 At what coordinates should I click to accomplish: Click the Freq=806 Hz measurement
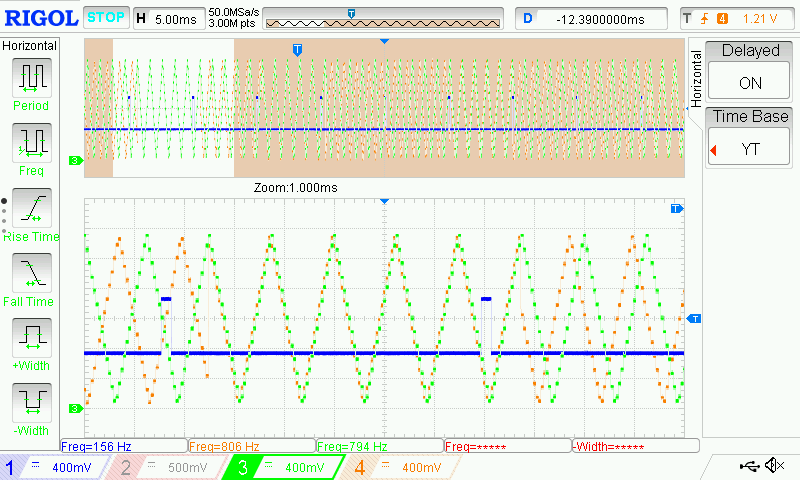click(x=252, y=446)
